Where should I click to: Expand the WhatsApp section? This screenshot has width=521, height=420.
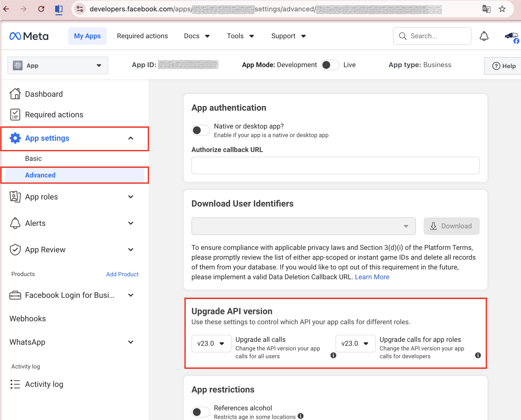[131, 342]
